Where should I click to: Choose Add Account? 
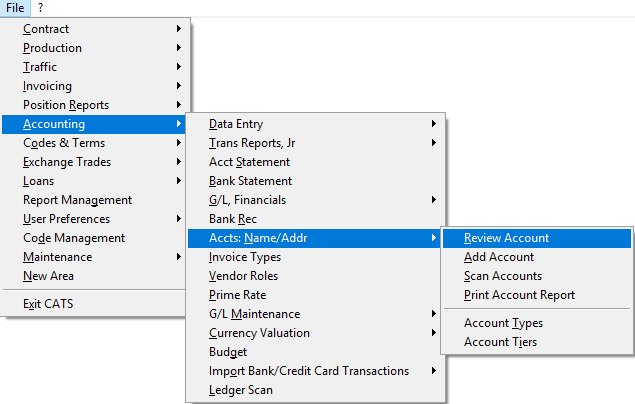point(537,257)
